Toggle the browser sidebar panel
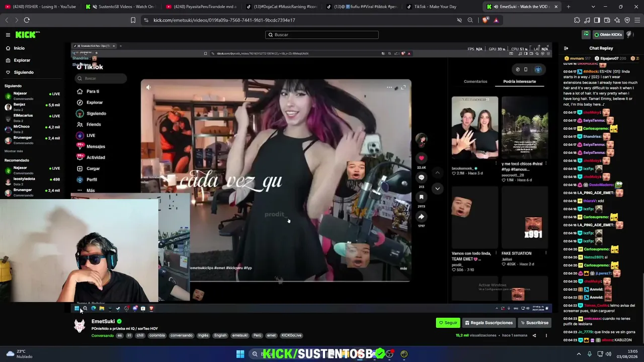This screenshot has height=362, width=644. [597, 20]
